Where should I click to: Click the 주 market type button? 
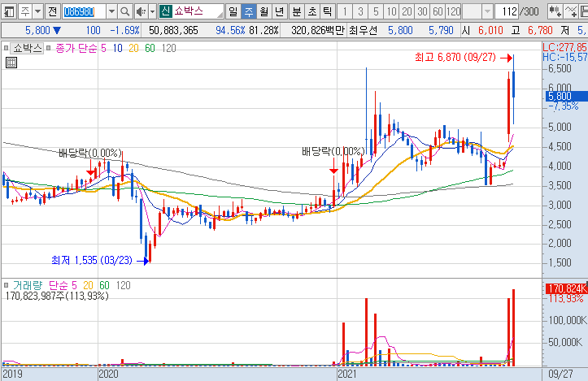25,11
